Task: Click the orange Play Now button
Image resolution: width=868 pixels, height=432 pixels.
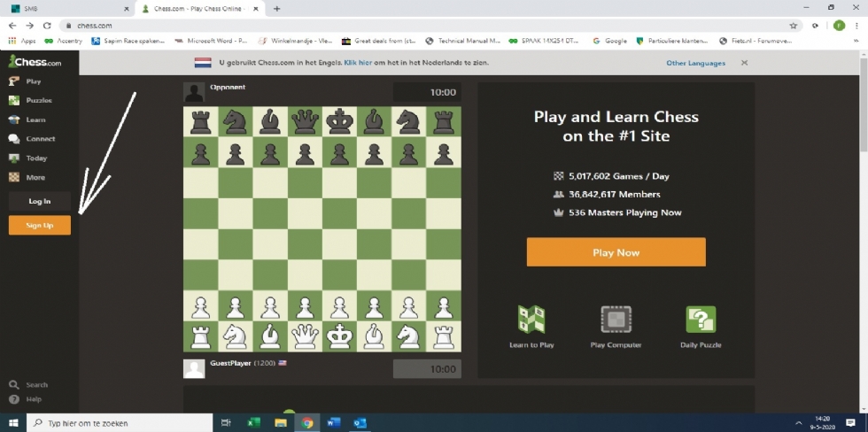Action: coord(616,252)
